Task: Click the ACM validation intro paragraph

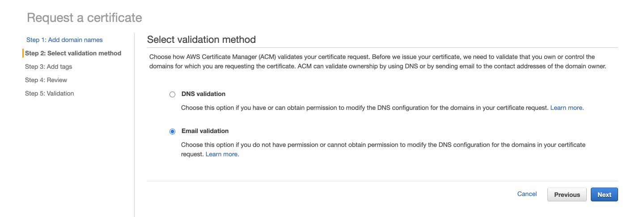Action: pyautogui.click(x=377, y=62)
